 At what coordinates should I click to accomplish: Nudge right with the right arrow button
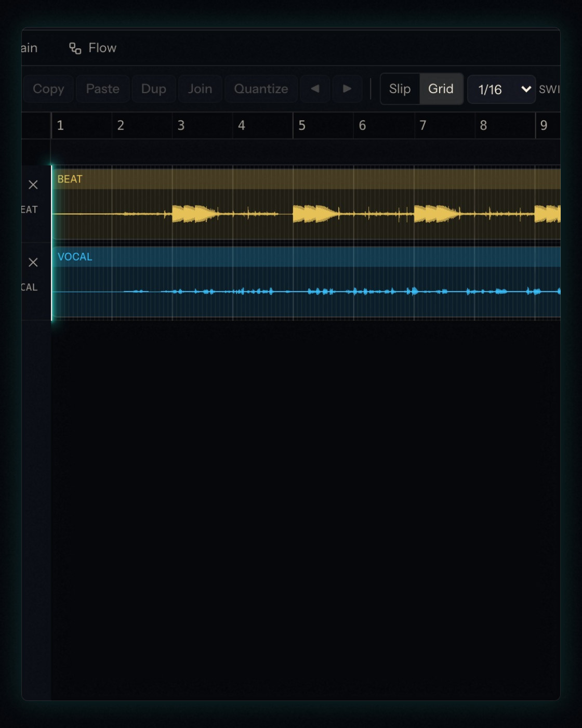(347, 89)
